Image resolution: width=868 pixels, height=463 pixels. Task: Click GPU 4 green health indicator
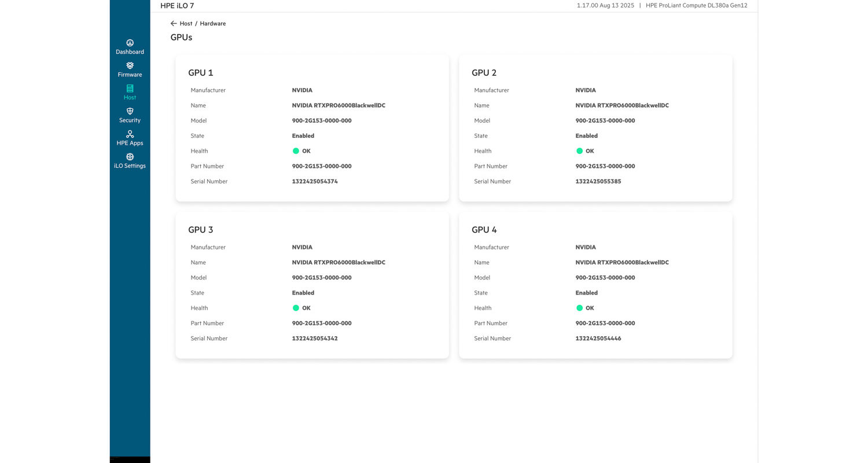pyautogui.click(x=579, y=308)
